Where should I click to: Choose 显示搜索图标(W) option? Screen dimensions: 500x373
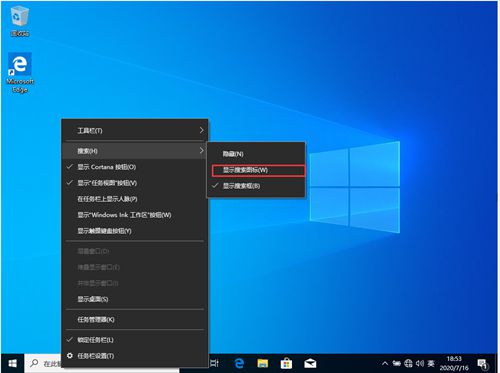pyautogui.click(x=258, y=170)
